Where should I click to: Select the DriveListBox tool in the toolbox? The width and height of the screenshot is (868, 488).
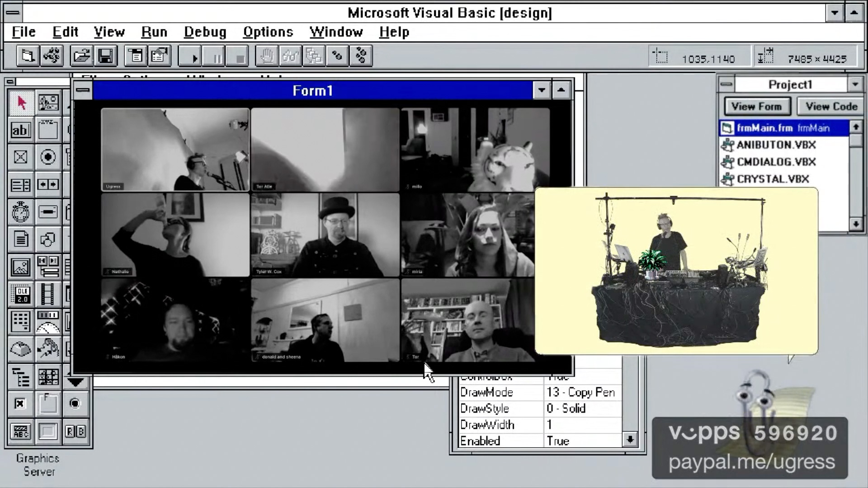(x=48, y=212)
